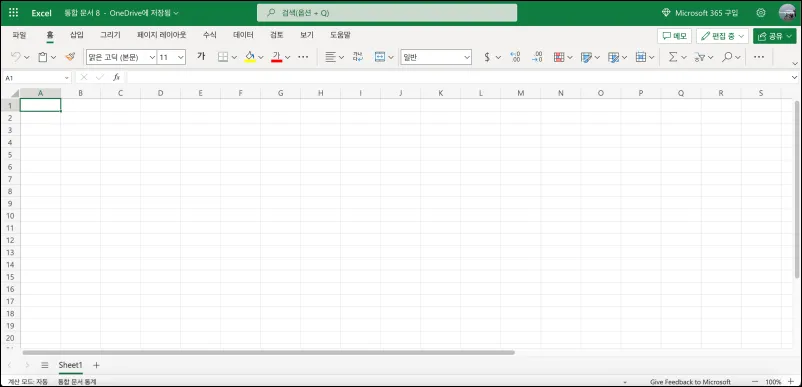
Task: Expand borders dropdown arrow
Action: 234,57
